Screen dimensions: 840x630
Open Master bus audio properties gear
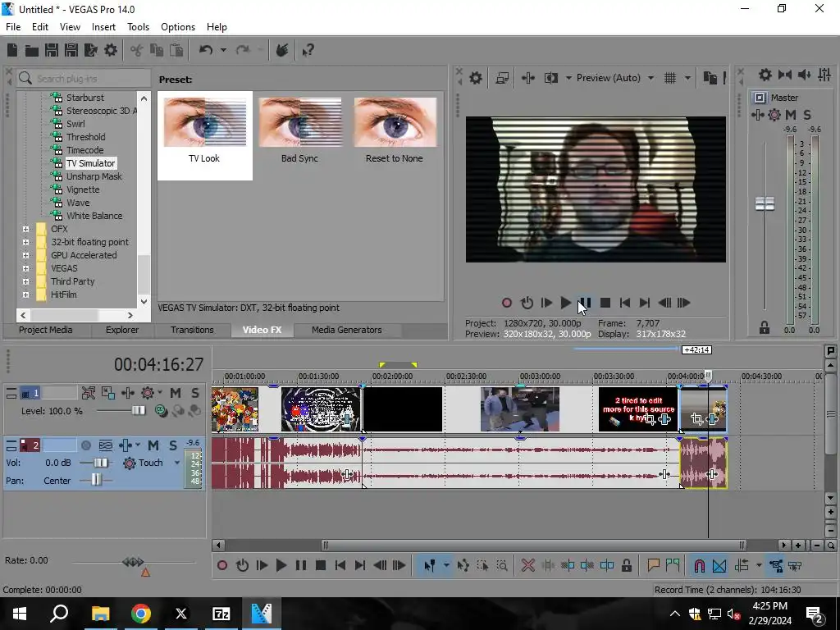(765, 75)
